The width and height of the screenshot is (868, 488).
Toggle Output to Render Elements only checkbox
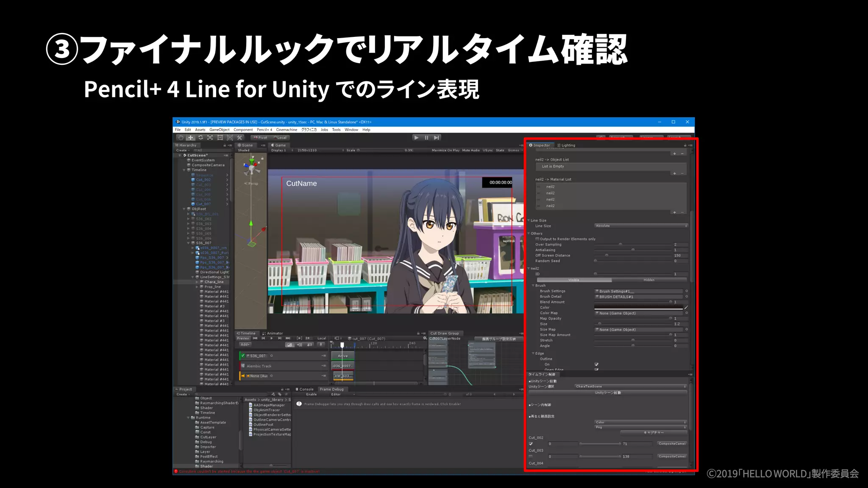(x=537, y=239)
